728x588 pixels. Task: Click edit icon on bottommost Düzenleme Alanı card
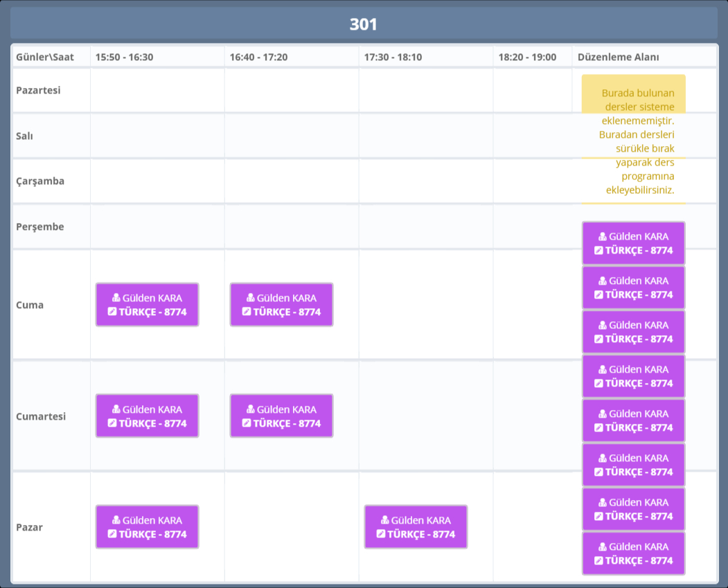[x=598, y=561]
